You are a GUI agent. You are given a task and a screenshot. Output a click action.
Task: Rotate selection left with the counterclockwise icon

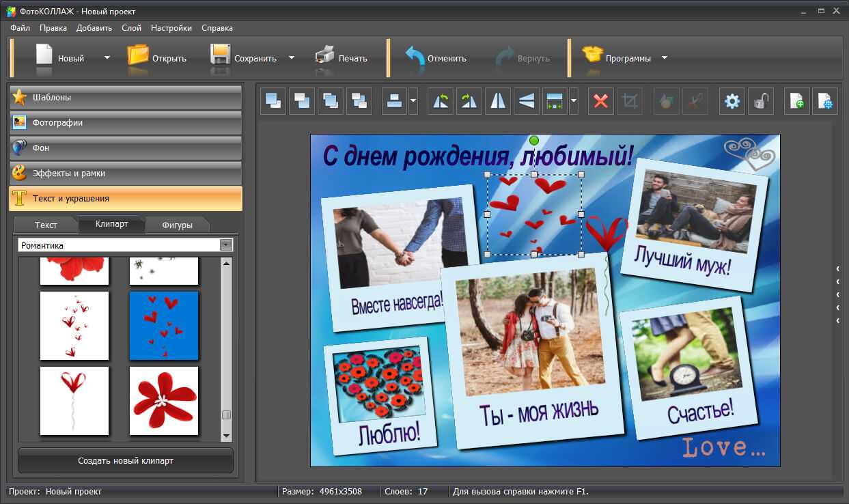pos(441,102)
